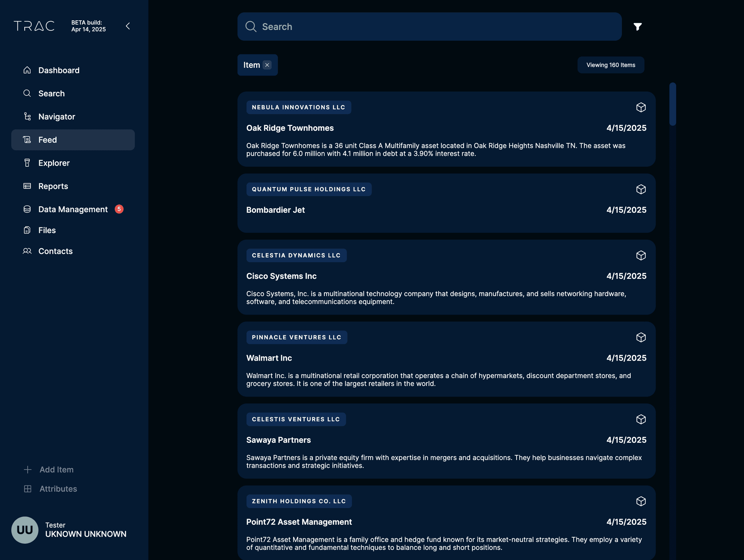Click the cube icon on Oak Ridge Townhomes card
744x560 pixels.
tap(641, 107)
